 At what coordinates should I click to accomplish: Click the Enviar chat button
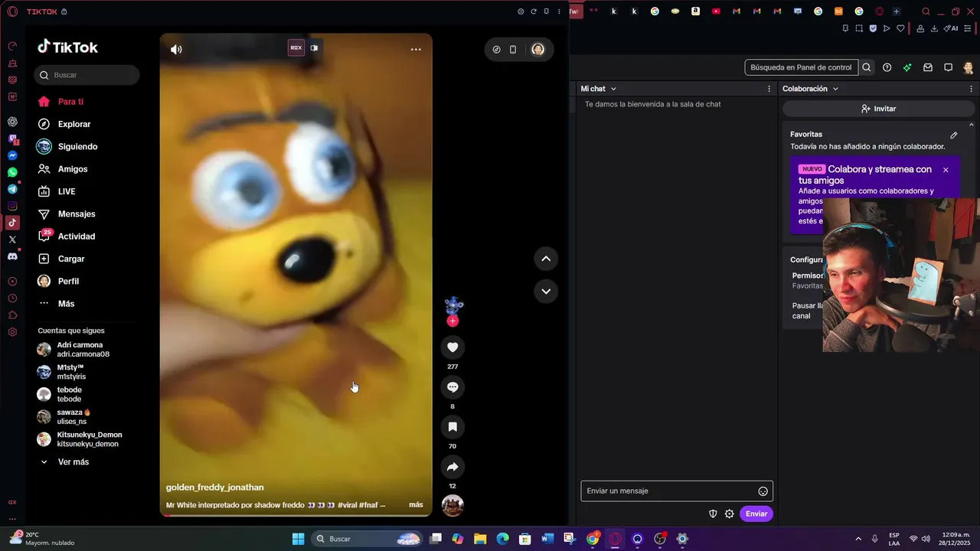pyautogui.click(x=756, y=514)
